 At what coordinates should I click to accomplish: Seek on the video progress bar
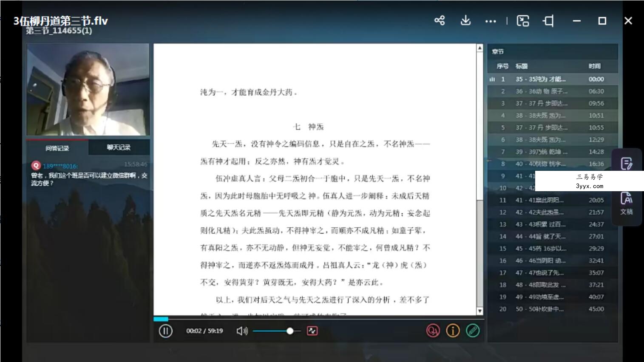tap(318, 319)
